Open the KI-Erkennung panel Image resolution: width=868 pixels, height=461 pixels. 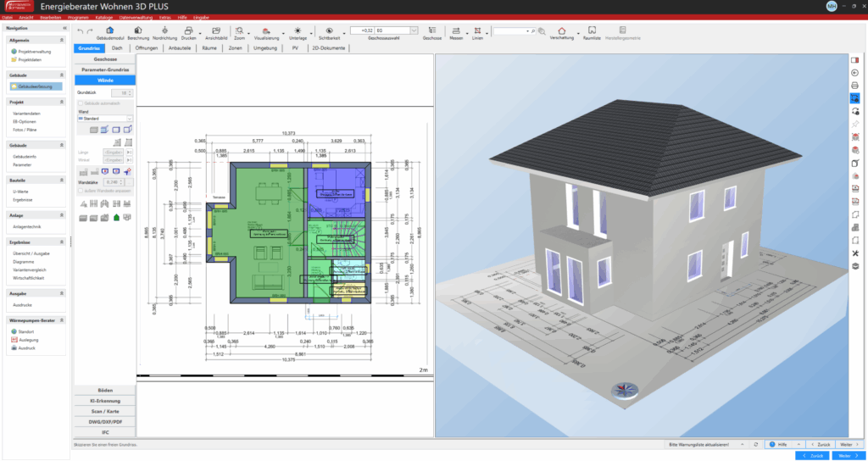point(105,400)
